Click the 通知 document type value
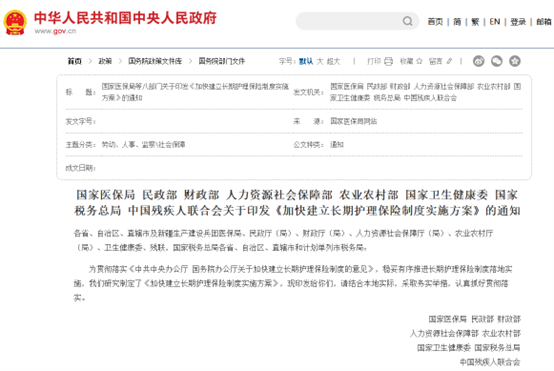This screenshot has height=371, width=554. click(x=337, y=145)
